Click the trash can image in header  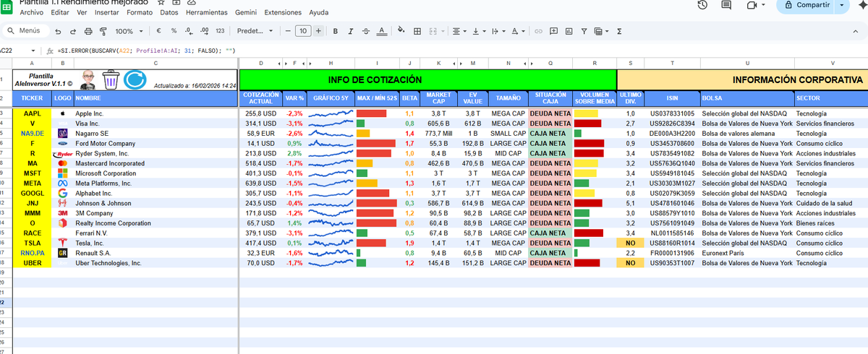point(111,79)
